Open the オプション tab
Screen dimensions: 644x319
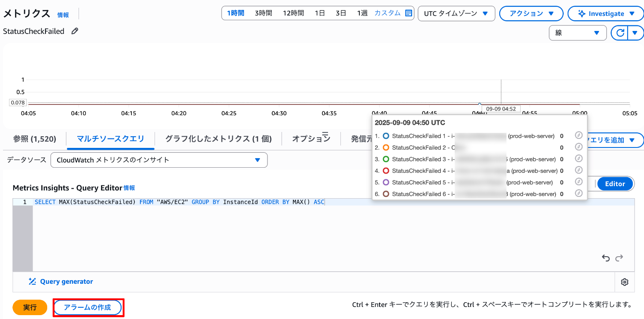tap(311, 139)
